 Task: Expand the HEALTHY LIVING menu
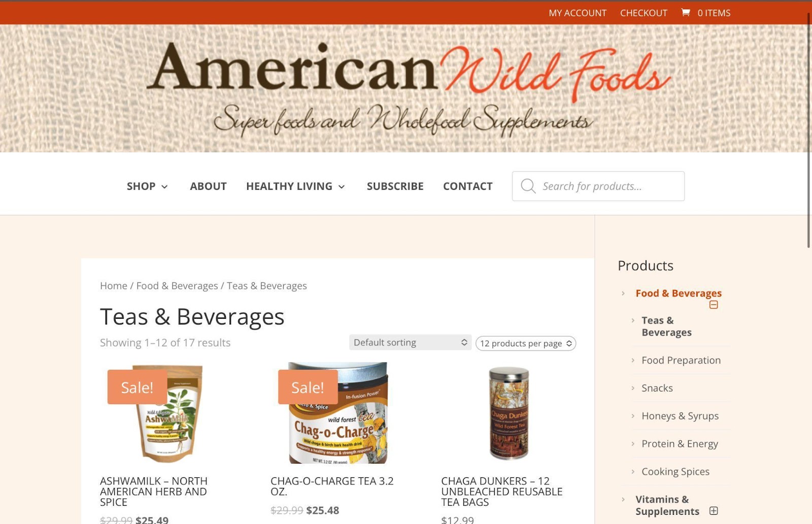295,186
